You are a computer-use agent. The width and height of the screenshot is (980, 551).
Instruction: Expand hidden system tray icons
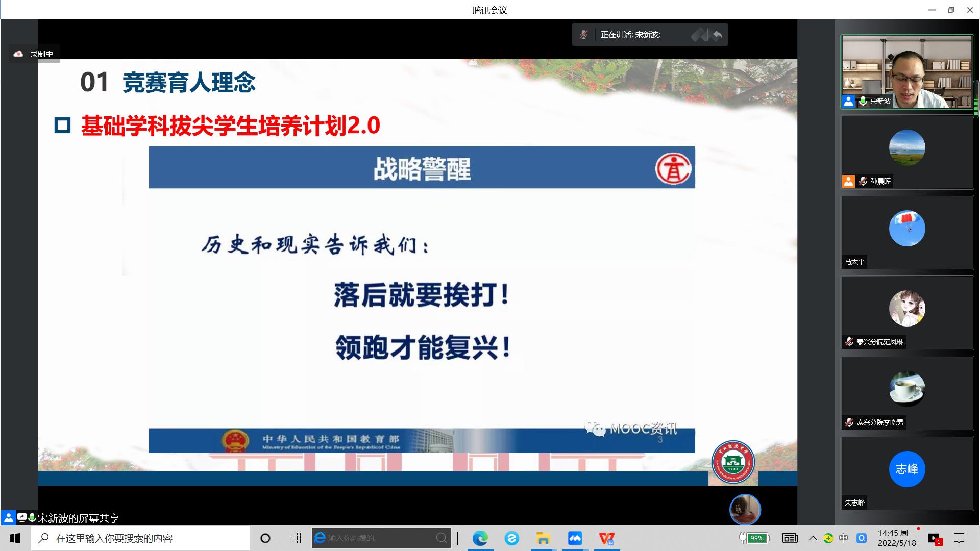pyautogui.click(x=813, y=538)
